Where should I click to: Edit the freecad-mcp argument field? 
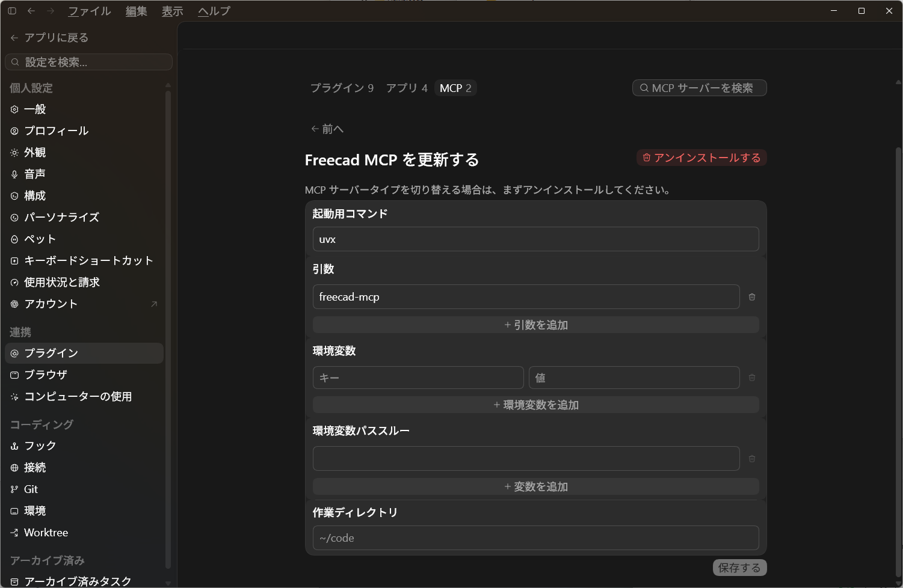click(x=526, y=296)
